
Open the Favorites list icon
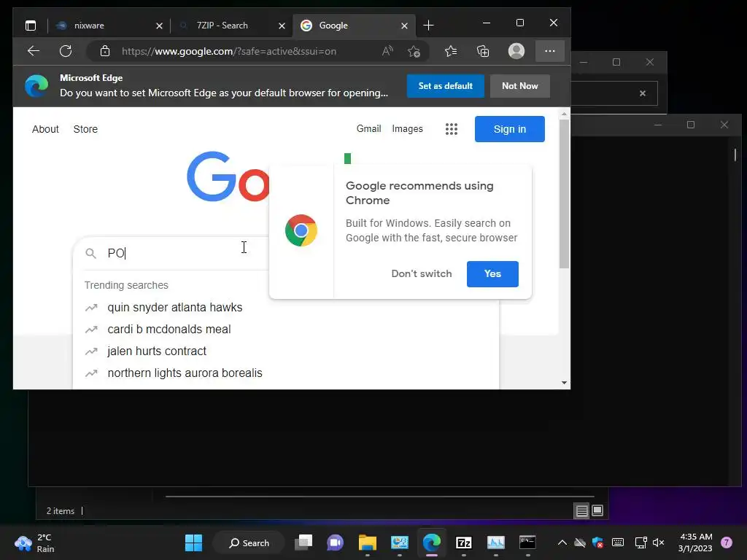[451, 51]
